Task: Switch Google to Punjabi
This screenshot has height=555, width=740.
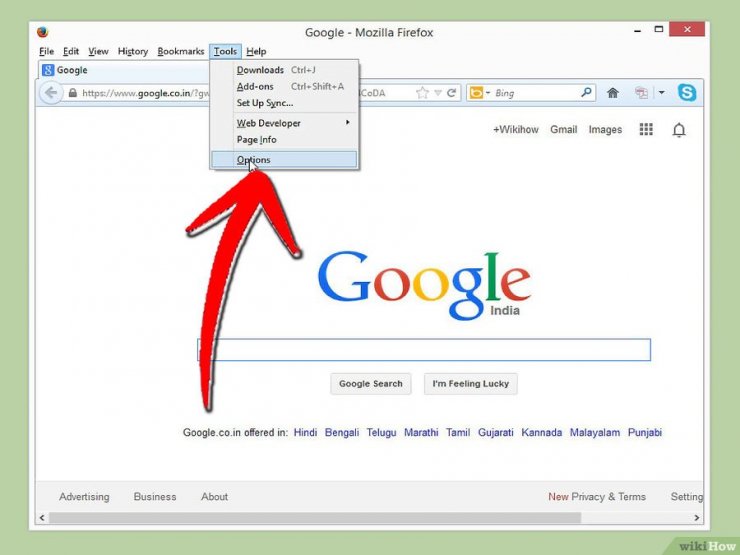Action: click(645, 433)
